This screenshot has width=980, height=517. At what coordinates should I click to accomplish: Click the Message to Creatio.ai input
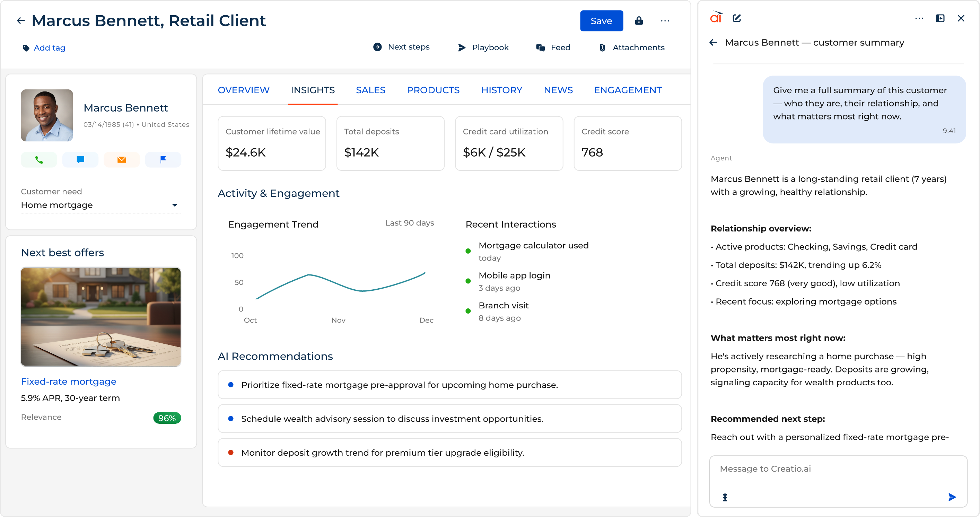tap(838, 481)
